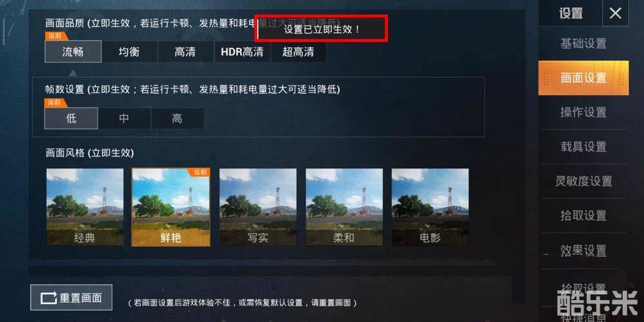Click the reset icon on 重置画面
644x322 pixels.
(x=48, y=298)
